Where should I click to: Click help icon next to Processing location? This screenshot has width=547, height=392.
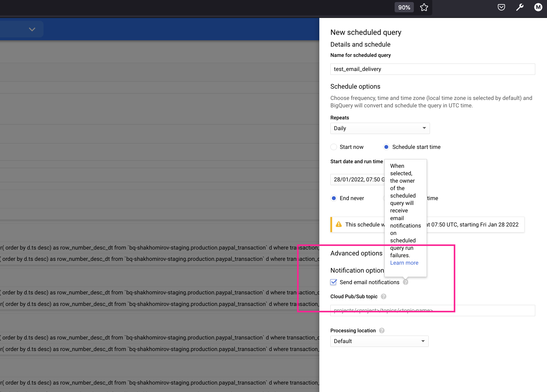tap(382, 331)
